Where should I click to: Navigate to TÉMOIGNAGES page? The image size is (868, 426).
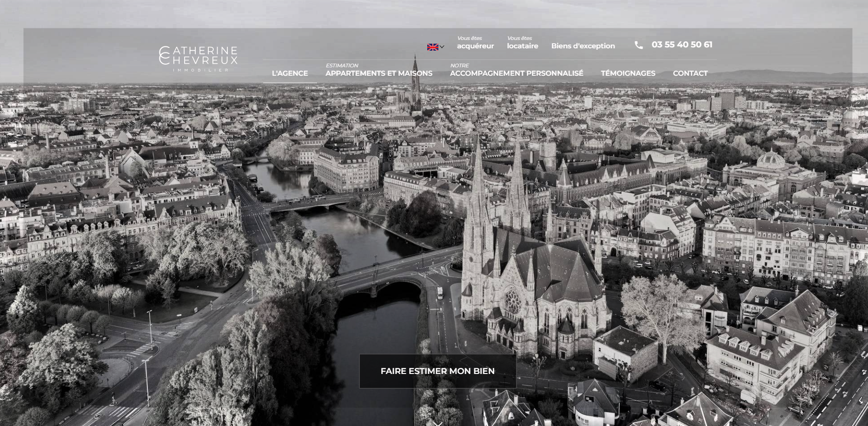click(x=628, y=73)
